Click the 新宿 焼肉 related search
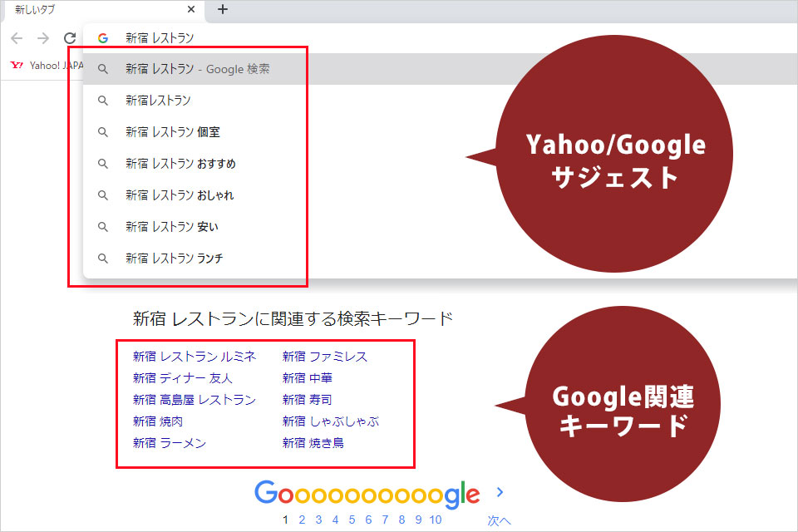Image resolution: width=798 pixels, height=532 pixels. pyautogui.click(x=158, y=421)
